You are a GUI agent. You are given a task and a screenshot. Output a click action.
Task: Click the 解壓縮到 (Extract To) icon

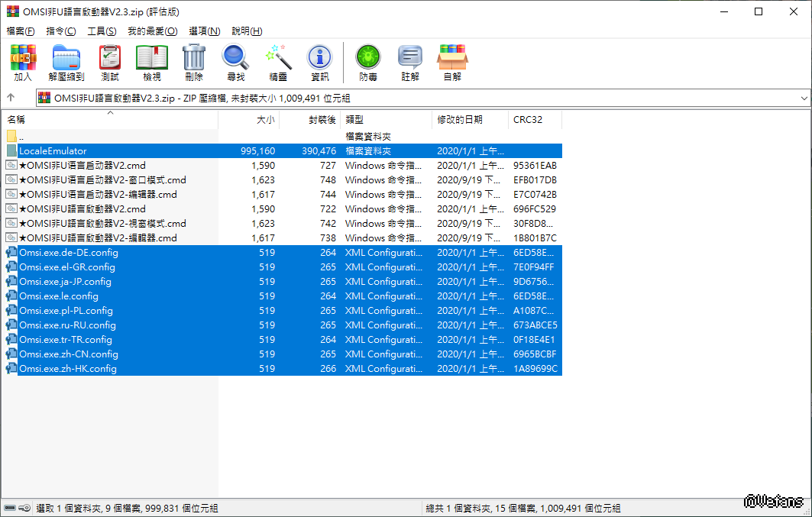pyautogui.click(x=66, y=63)
